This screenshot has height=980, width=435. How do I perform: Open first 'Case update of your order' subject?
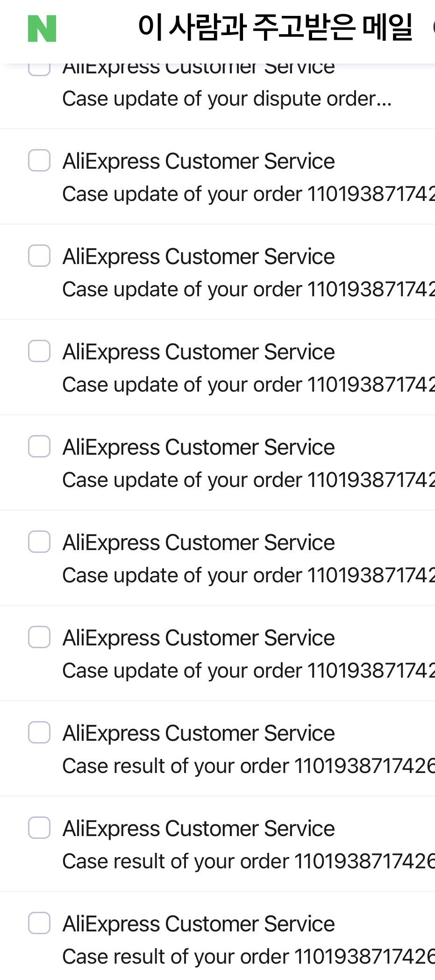249,194
